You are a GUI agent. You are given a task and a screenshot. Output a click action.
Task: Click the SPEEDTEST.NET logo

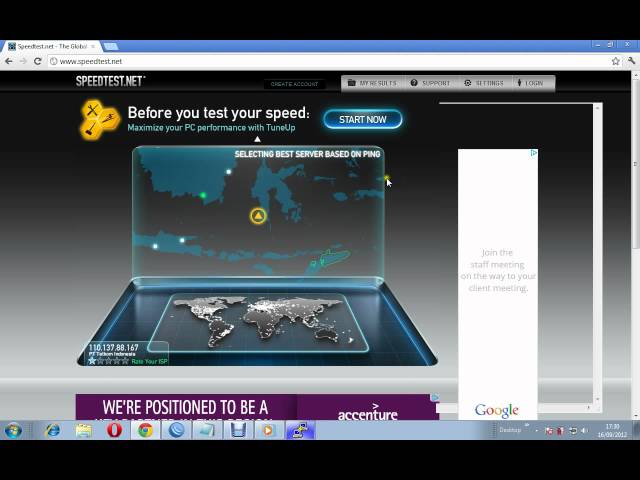[x=110, y=81]
